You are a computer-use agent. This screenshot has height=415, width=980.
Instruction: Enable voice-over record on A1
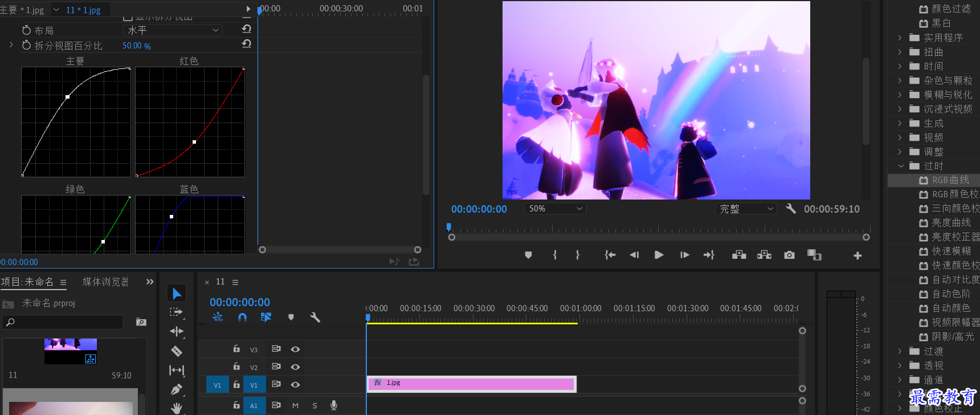(334, 405)
